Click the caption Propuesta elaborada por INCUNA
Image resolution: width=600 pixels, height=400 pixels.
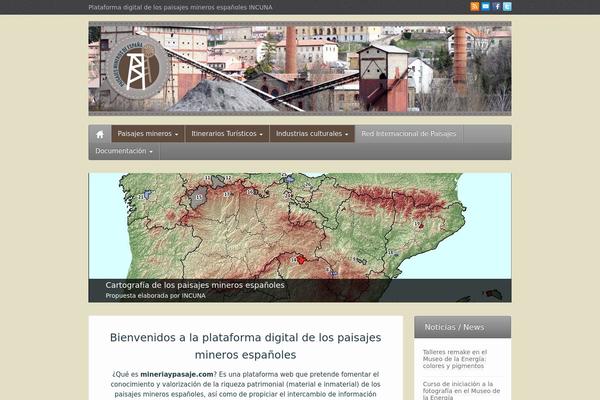(155, 296)
